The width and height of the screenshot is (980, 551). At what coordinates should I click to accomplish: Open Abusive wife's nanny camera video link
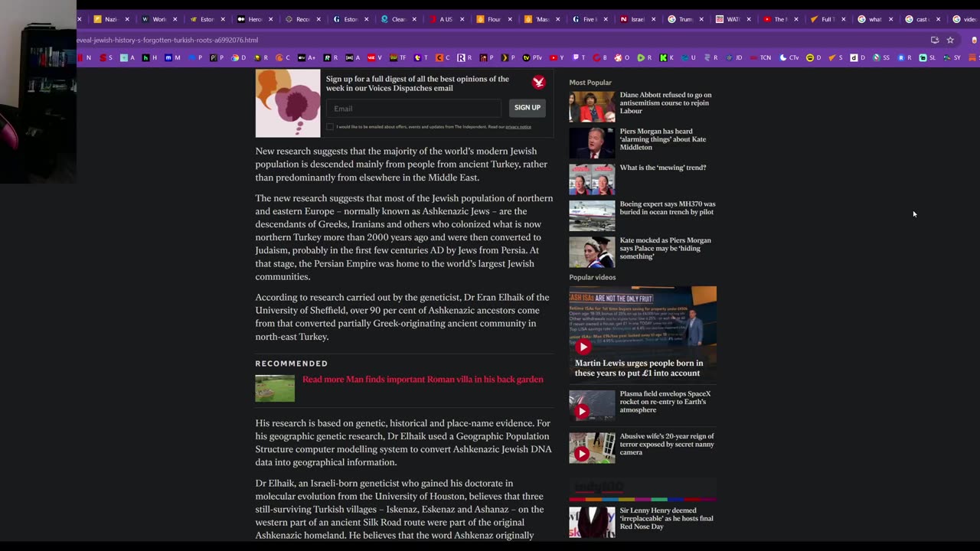(x=667, y=444)
